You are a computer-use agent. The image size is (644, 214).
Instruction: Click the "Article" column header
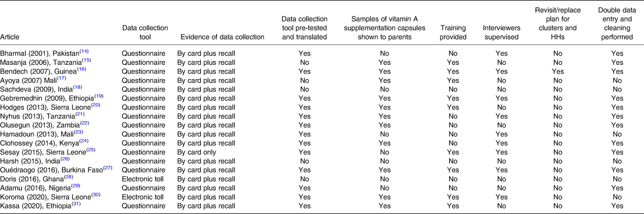11,37
